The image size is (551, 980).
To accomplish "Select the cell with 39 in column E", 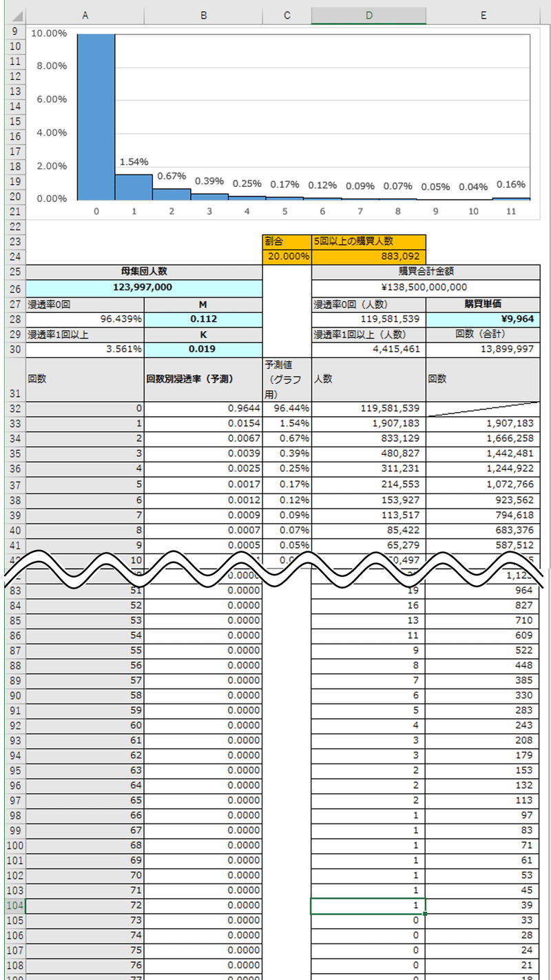I will click(484, 905).
